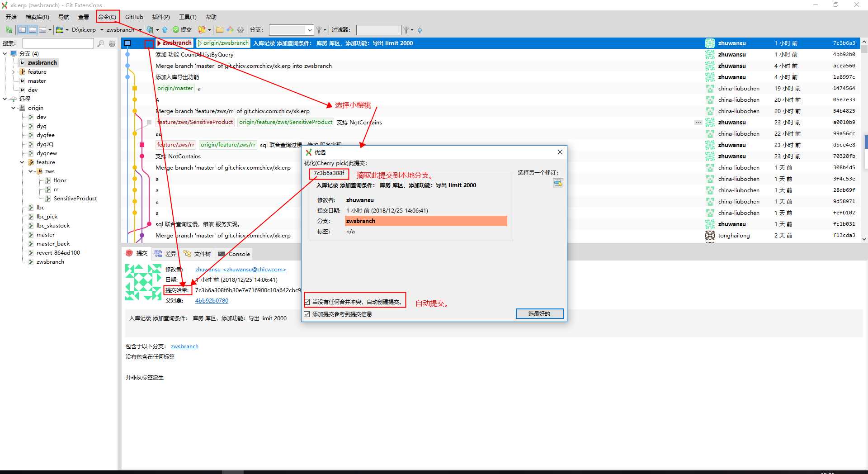Select the SensitiveProduct remote branch

tap(75, 198)
